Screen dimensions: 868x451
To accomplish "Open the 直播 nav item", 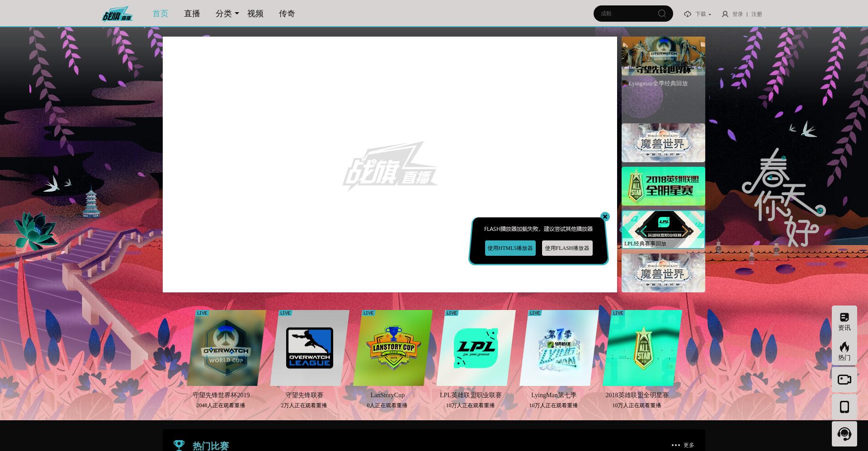I will [x=192, y=14].
